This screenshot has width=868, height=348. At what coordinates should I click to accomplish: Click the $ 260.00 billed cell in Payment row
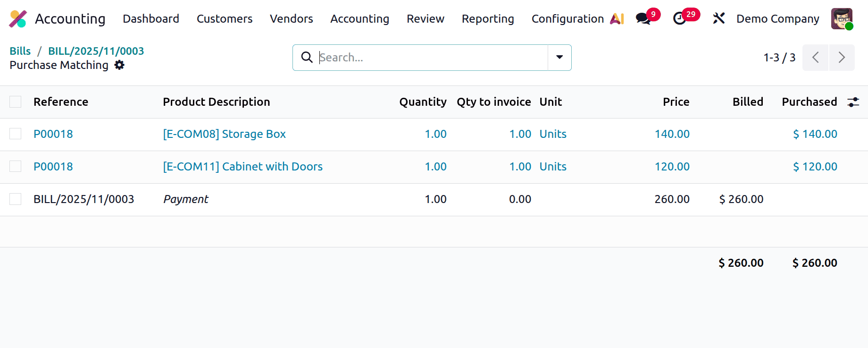pyautogui.click(x=741, y=199)
